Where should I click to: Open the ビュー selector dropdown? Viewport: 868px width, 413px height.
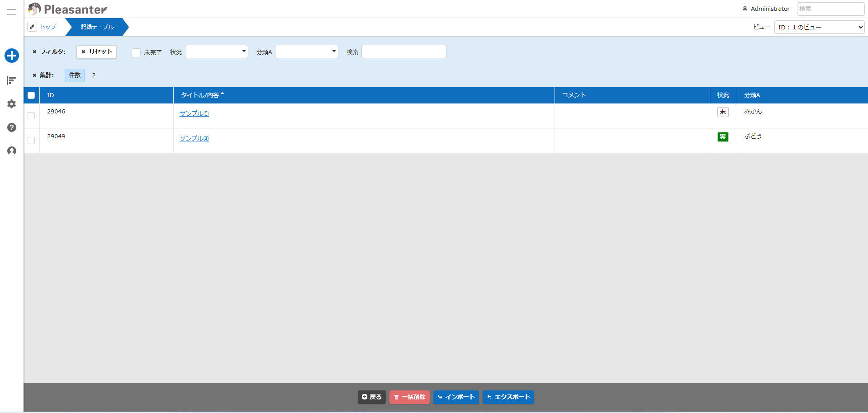820,27
